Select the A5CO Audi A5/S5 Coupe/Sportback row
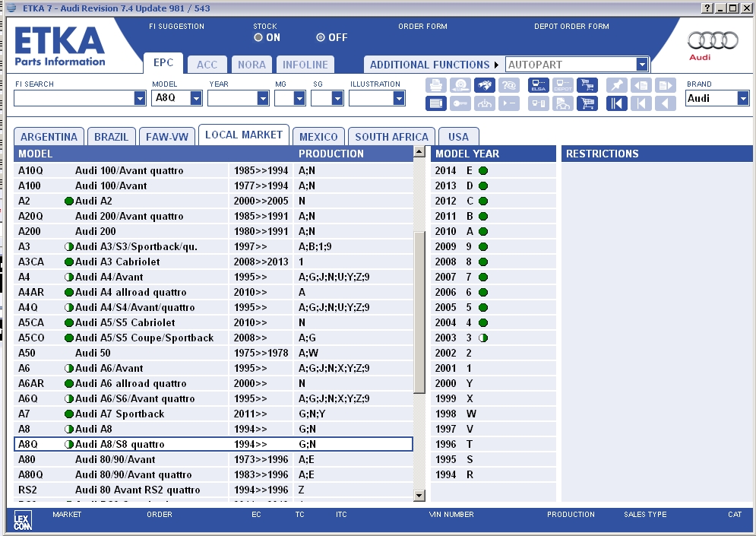Image resolution: width=756 pixels, height=536 pixels. point(214,338)
